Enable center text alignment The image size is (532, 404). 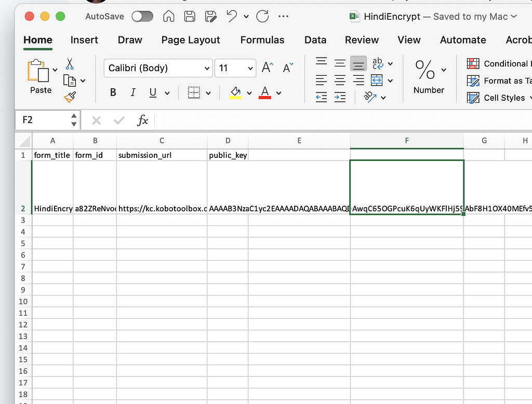coord(340,80)
